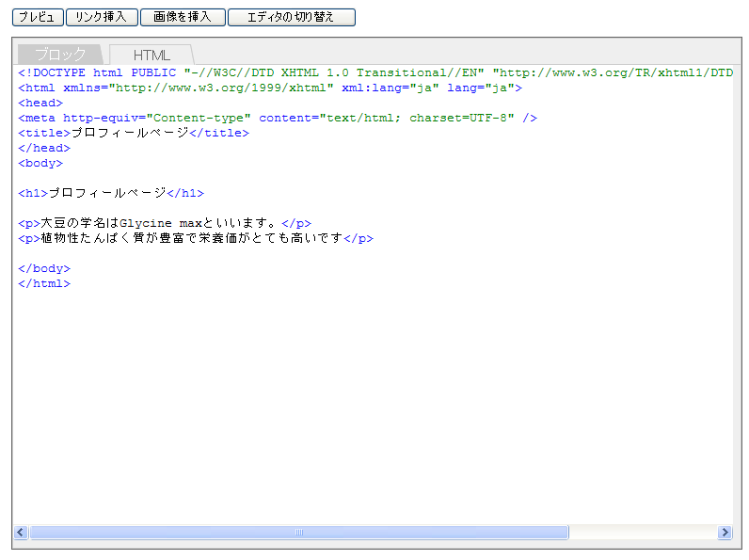Screen dimensions: 749x560
Task: Switch to the ブロック tab
Action: coord(60,55)
